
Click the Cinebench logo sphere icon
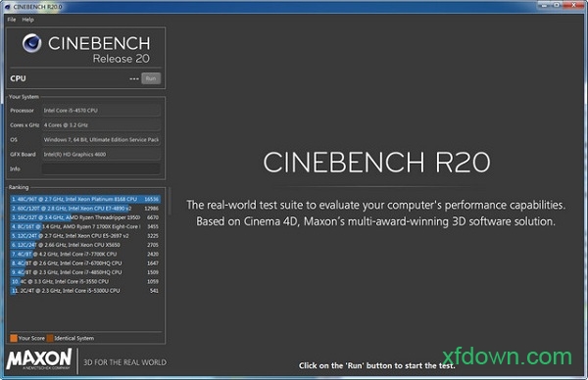point(32,43)
